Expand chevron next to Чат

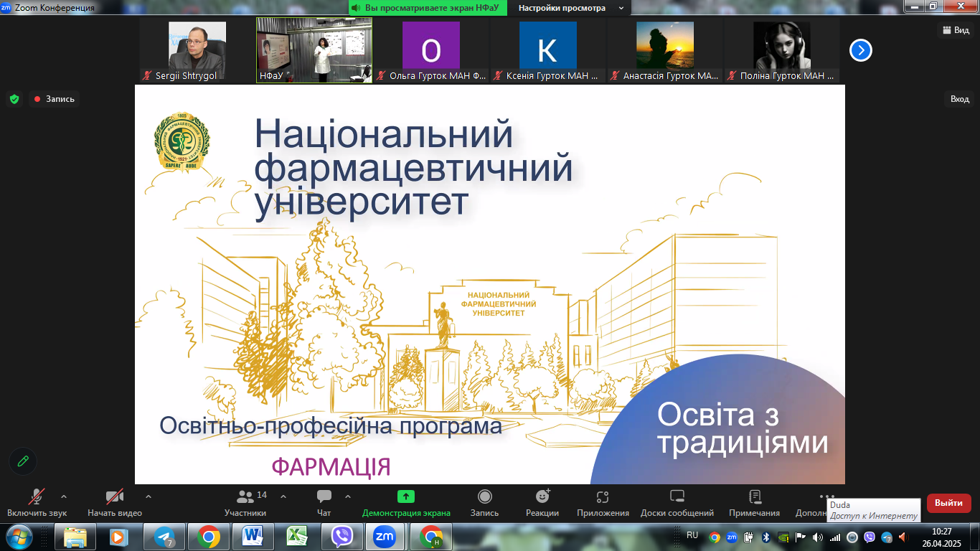pos(348,496)
